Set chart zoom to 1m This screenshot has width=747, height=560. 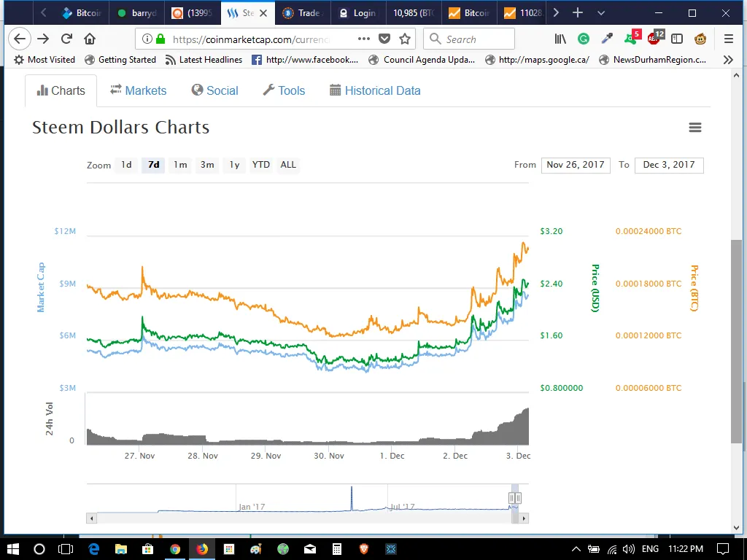180,165
